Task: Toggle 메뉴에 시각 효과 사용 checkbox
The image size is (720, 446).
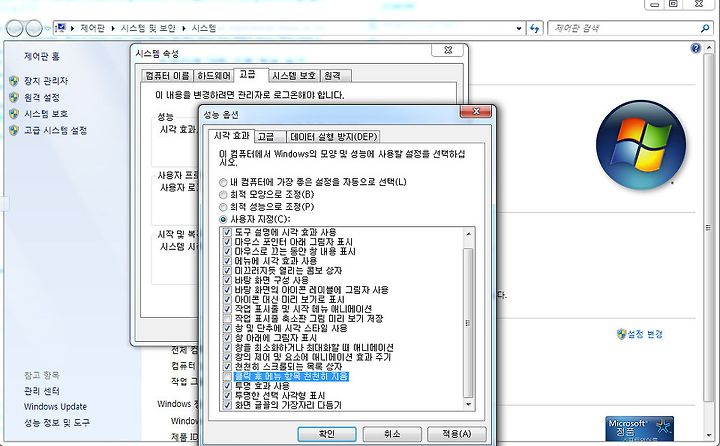Action: 227,261
